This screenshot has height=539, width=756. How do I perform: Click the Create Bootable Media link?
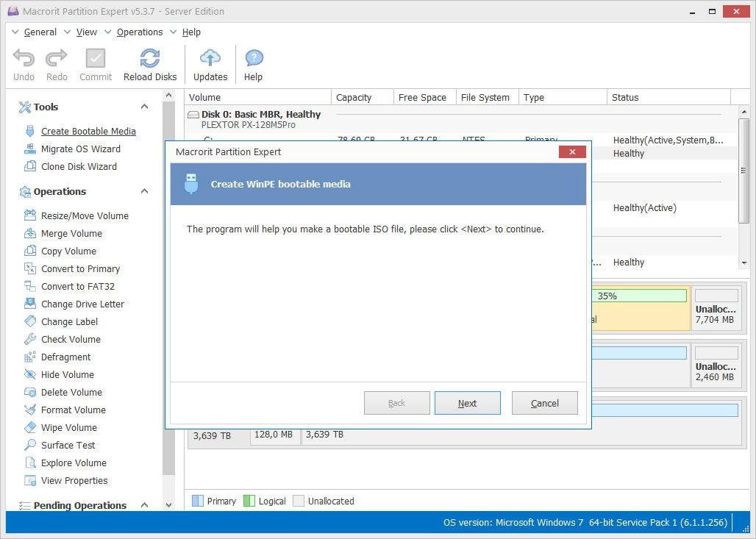click(88, 131)
